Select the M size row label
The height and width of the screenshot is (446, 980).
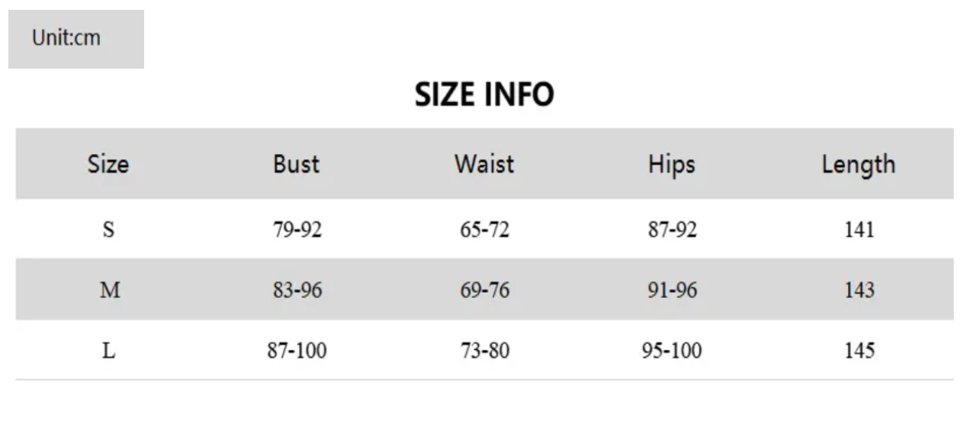pos(110,290)
